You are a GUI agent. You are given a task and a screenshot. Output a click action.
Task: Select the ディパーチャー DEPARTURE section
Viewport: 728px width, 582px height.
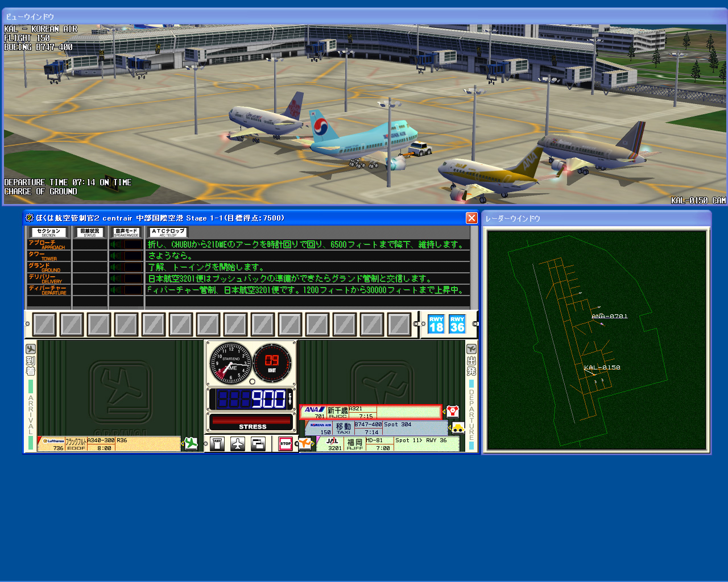coord(48,290)
